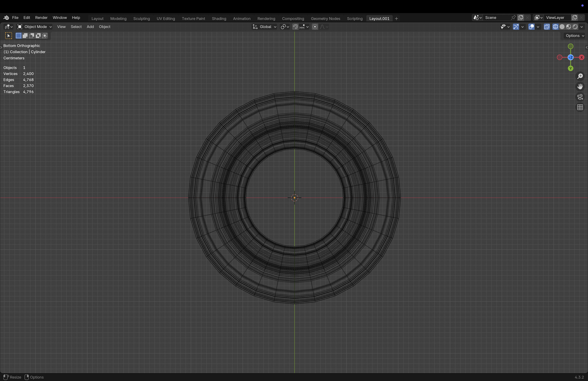Expand the Options dropdown
This screenshot has height=381, width=588.
click(575, 36)
